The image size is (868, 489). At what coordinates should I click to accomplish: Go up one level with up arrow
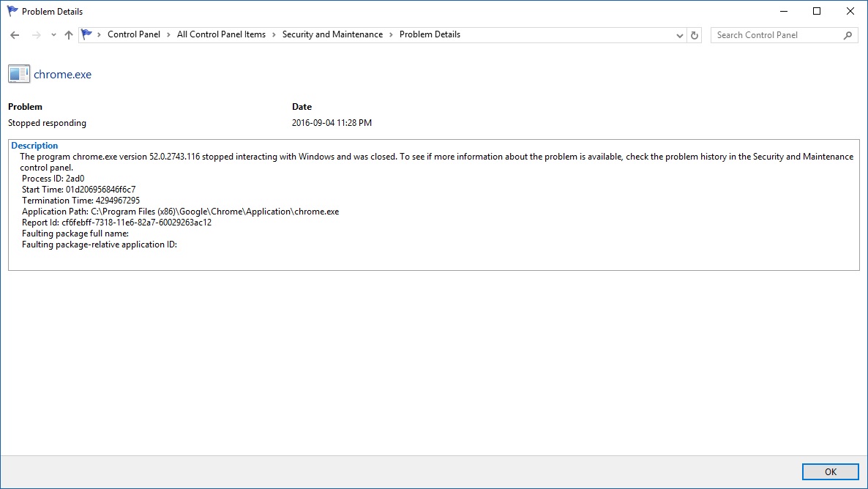click(69, 35)
